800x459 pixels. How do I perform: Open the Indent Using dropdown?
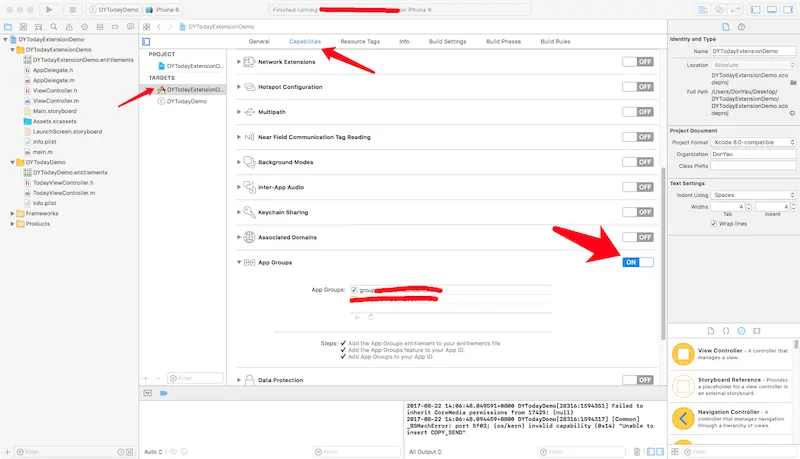(753, 195)
